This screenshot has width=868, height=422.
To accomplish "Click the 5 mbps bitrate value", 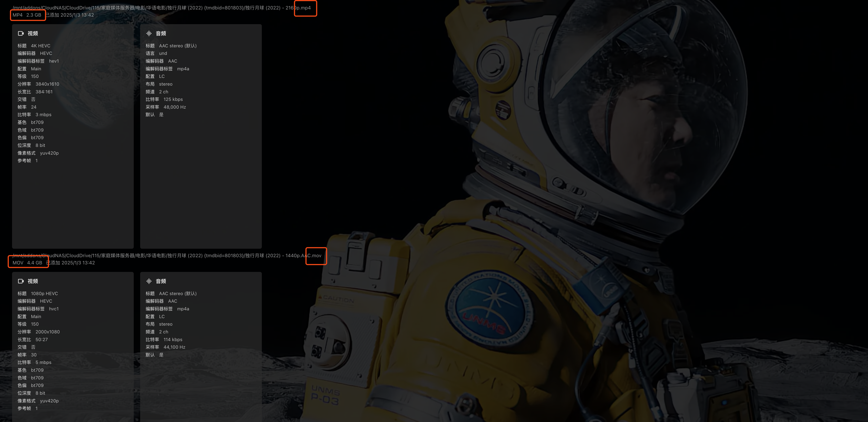I will coord(44,362).
